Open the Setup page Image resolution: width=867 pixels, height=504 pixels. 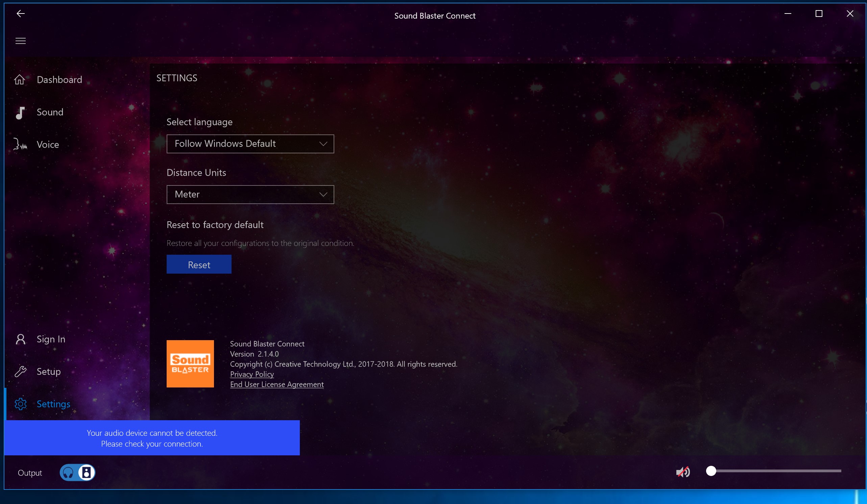coord(78,372)
